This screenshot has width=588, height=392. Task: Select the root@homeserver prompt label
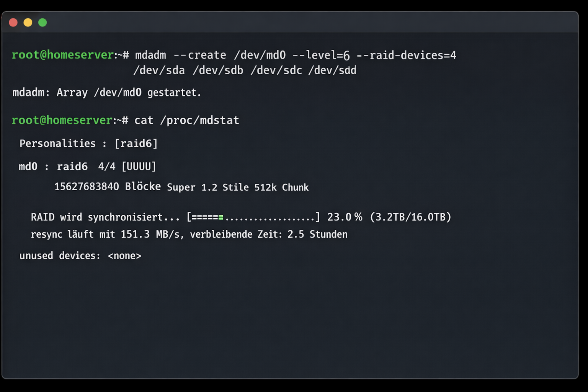coord(62,55)
